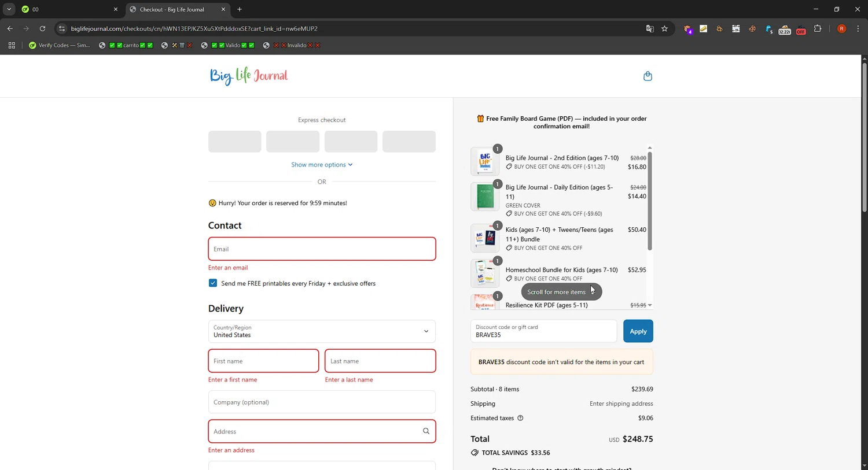Click the Total amount $248.75
This screenshot has height=470, width=868.
(638, 439)
